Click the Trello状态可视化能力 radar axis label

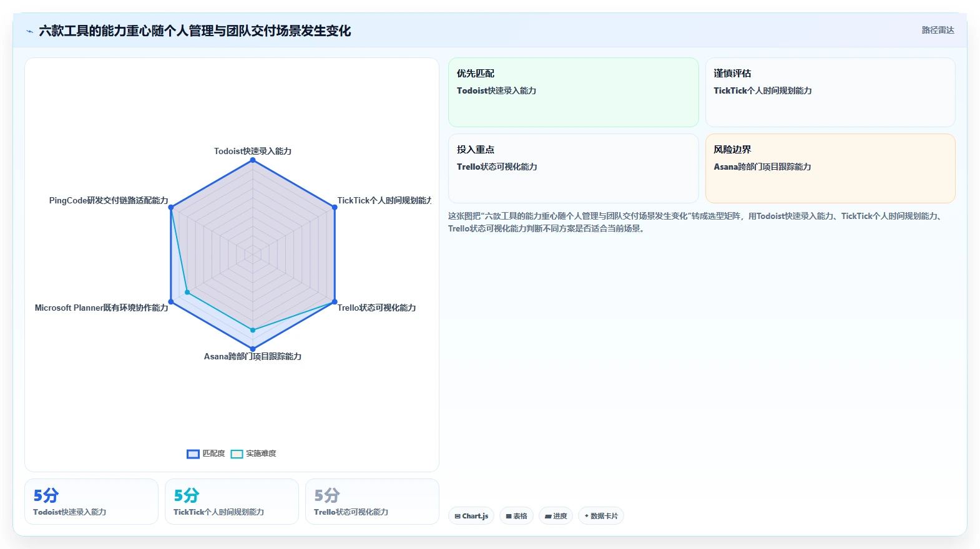[x=376, y=308]
